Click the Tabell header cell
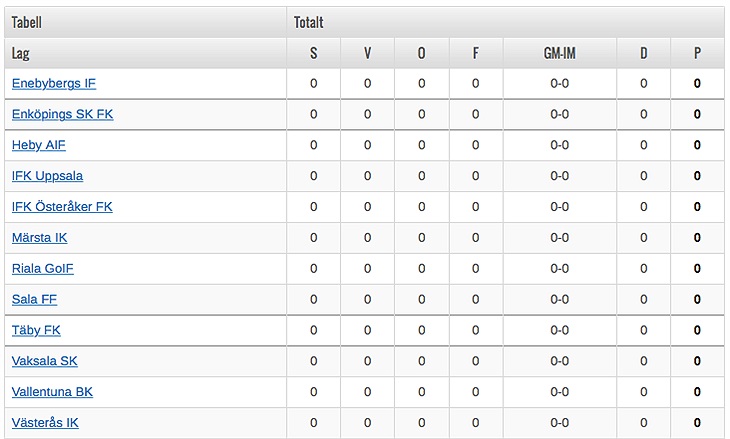 (27, 22)
